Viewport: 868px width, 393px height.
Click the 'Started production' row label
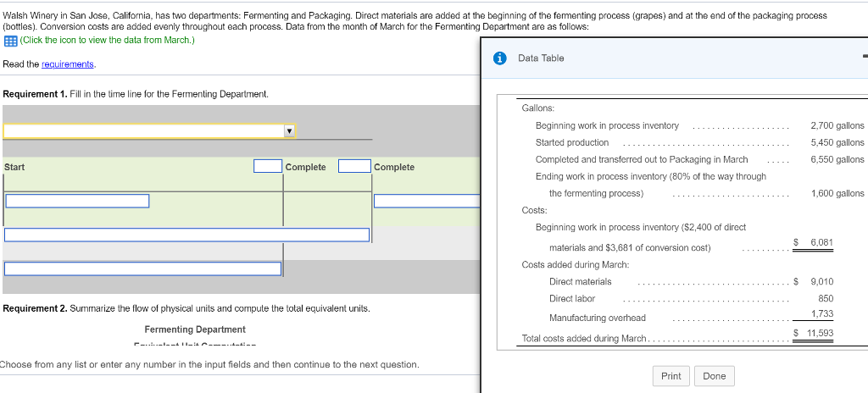point(572,142)
